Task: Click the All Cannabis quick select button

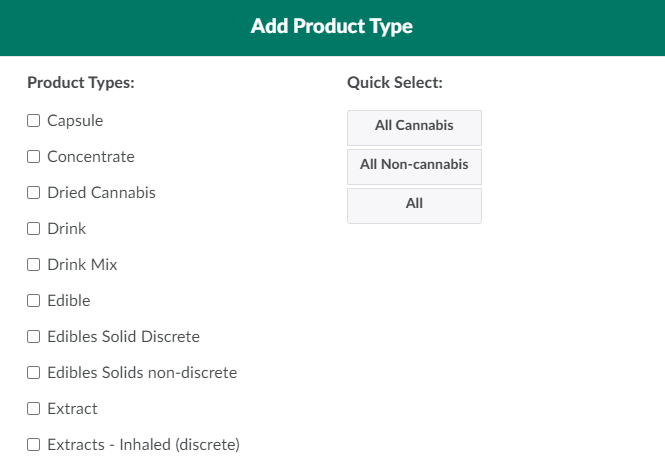Action: click(x=414, y=126)
